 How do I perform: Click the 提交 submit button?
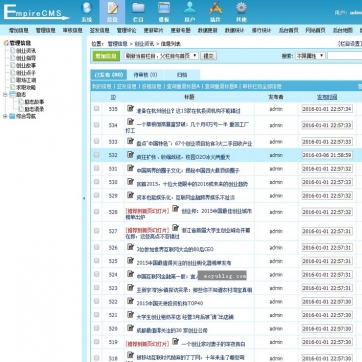click(209, 56)
